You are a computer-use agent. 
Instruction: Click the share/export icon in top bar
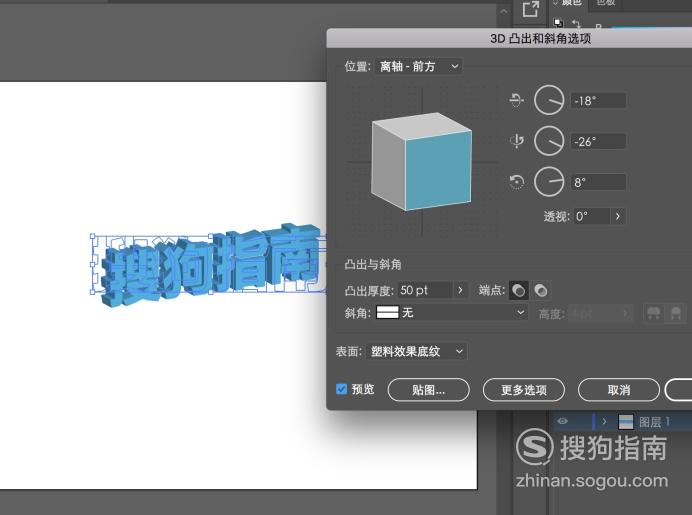coord(531,9)
